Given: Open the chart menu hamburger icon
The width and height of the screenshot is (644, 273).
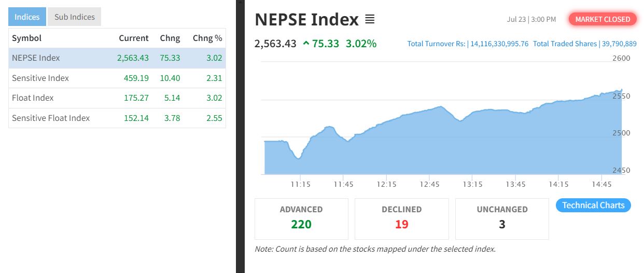Looking at the screenshot, I should [x=370, y=20].
